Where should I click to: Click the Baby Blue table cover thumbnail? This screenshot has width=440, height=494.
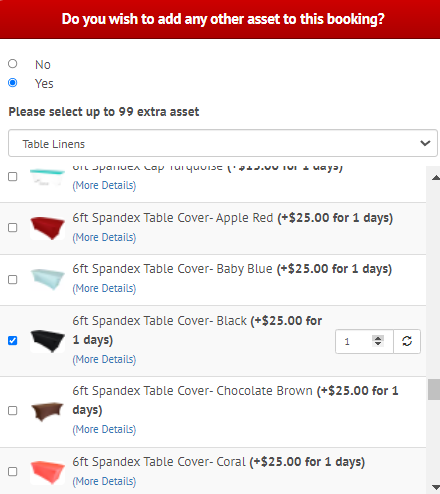(x=47, y=279)
